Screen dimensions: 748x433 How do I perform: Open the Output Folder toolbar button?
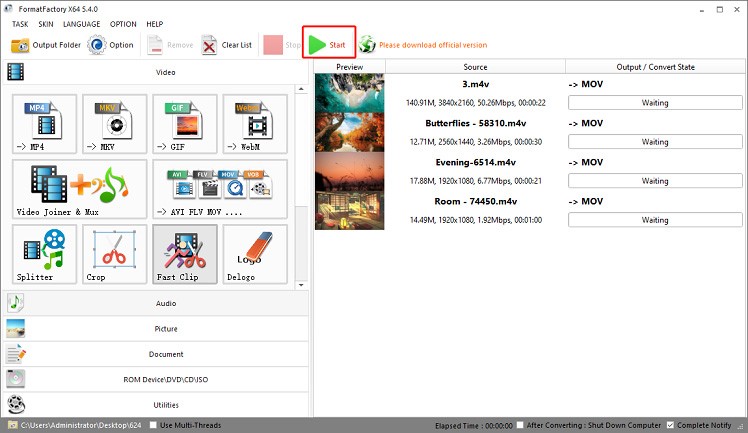click(x=45, y=45)
